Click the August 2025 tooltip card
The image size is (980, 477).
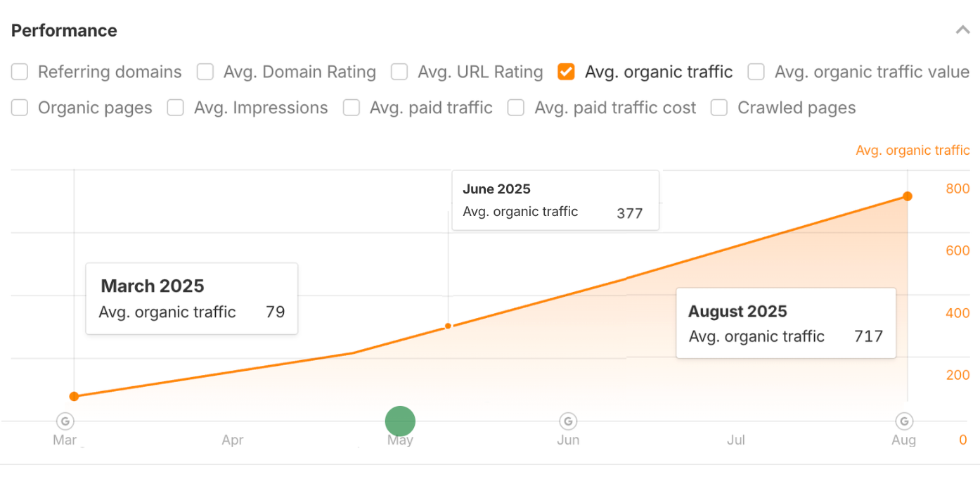coord(785,322)
